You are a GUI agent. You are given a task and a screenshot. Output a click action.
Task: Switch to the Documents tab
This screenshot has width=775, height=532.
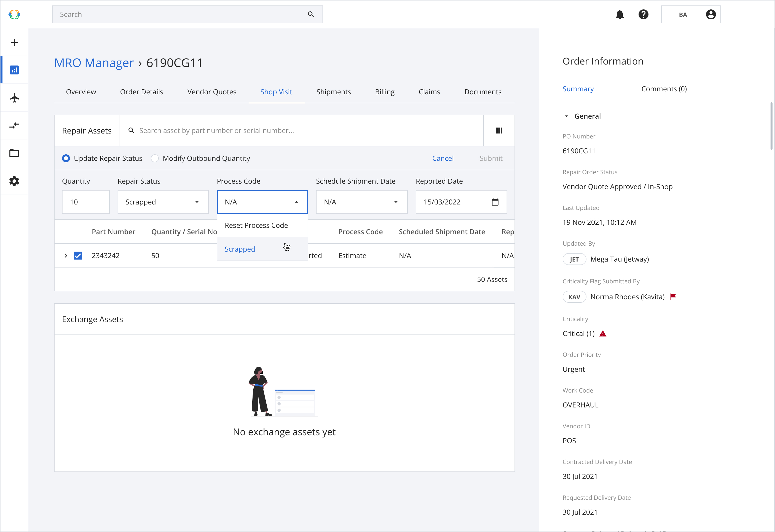point(483,92)
